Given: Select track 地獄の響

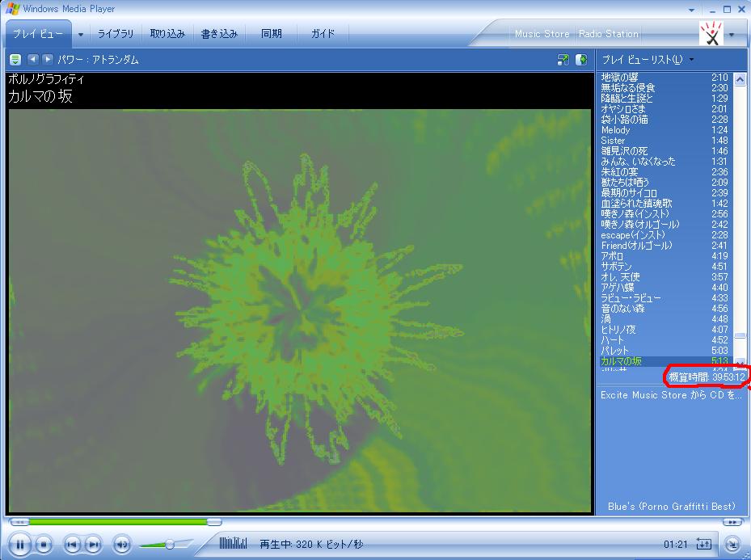Looking at the screenshot, I should tap(665, 78).
